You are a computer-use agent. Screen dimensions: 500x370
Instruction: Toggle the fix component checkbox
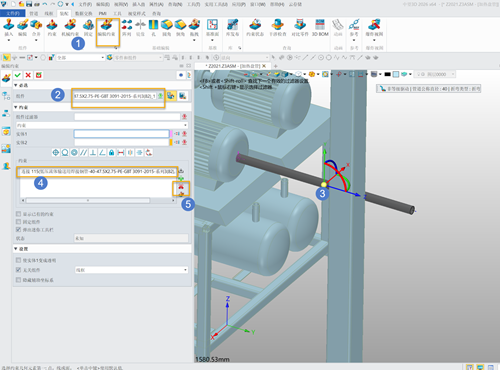(x=19, y=222)
